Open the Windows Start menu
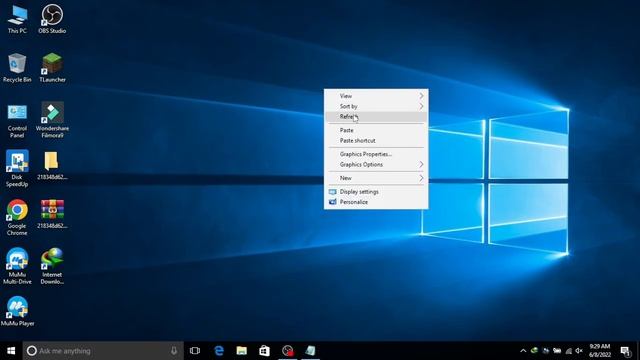640x360 pixels. pyautogui.click(x=11, y=351)
